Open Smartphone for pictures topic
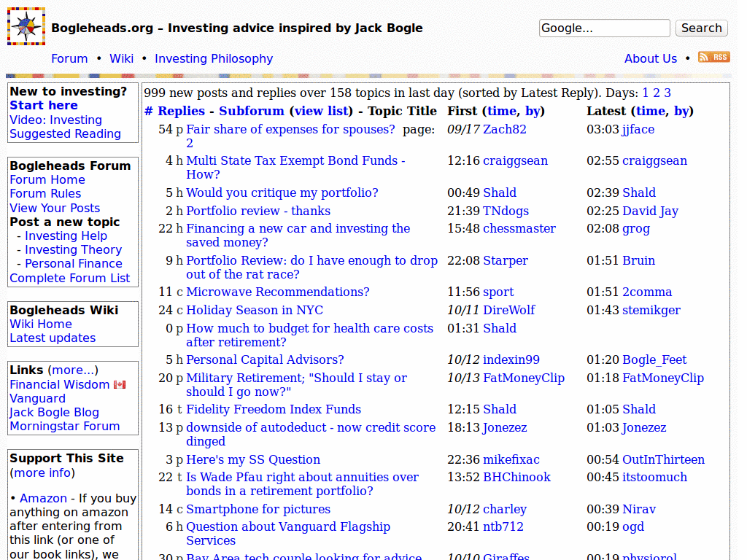 pos(258,509)
